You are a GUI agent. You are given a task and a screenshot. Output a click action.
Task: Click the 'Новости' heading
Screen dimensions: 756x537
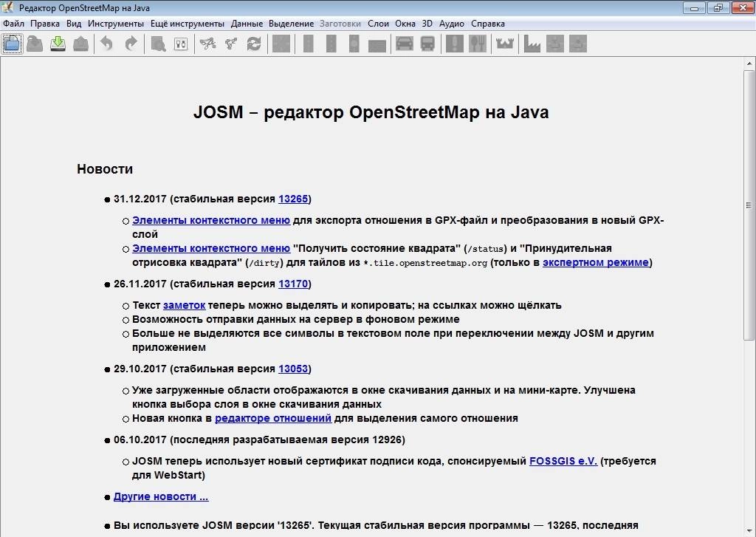tap(105, 169)
